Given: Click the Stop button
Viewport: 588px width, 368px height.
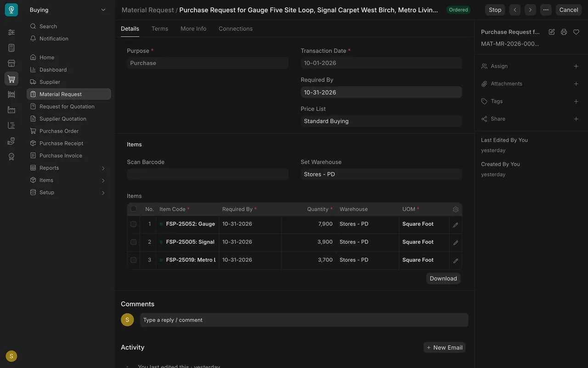Looking at the screenshot, I should (495, 10).
